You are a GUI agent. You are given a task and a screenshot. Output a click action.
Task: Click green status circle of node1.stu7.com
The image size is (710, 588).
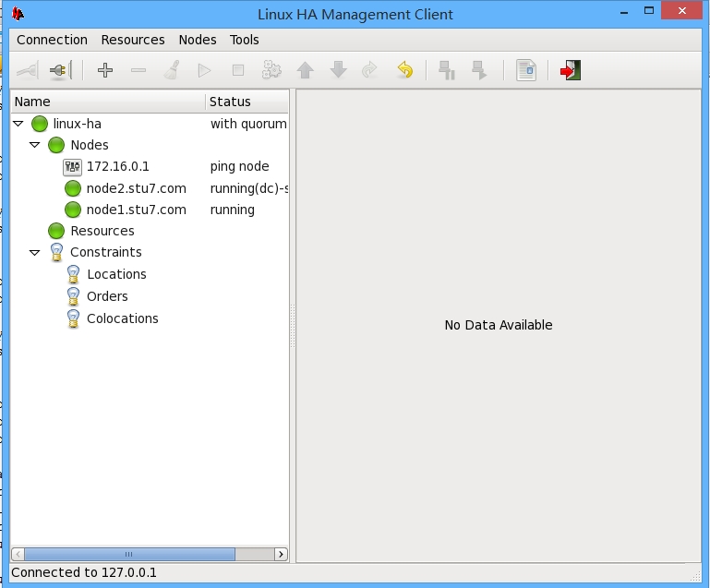coord(72,210)
